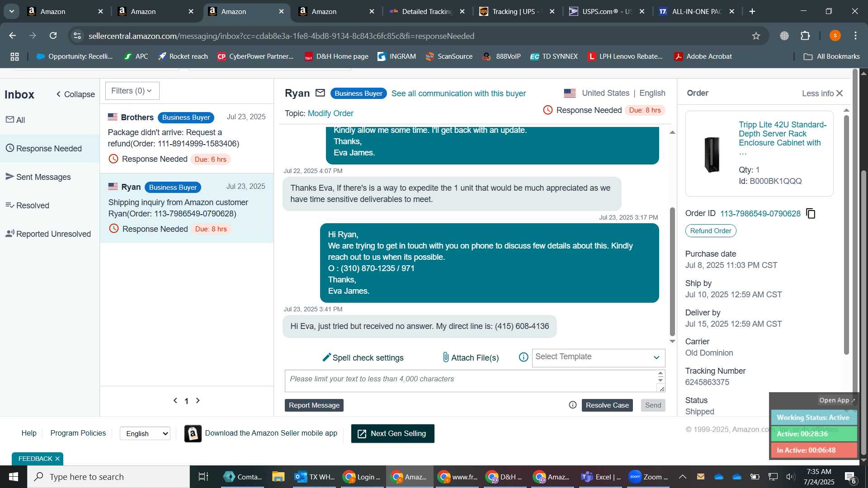Change language with the English dropdown
Image resolution: width=868 pixels, height=488 pixels.
[x=145, y=433]
